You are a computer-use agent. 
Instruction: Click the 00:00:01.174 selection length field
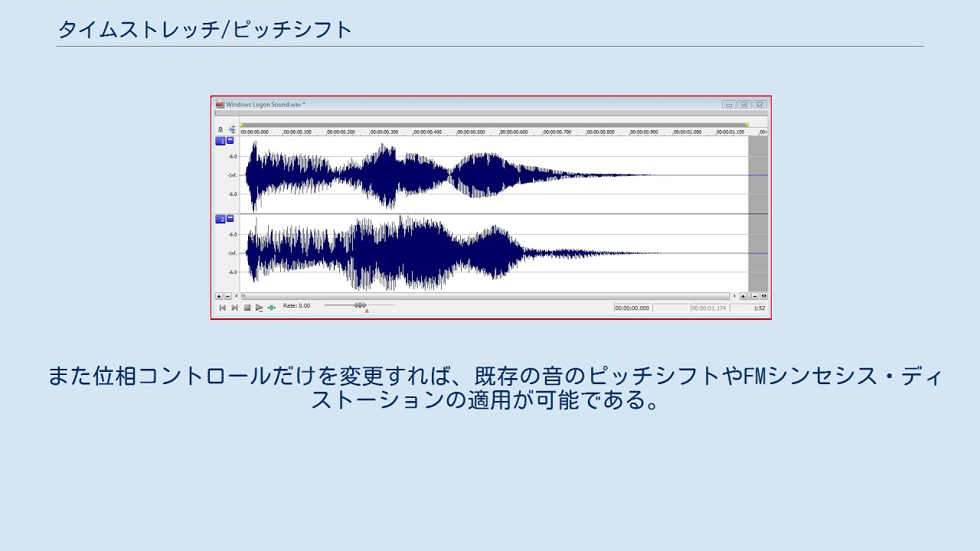coord(709,308)
